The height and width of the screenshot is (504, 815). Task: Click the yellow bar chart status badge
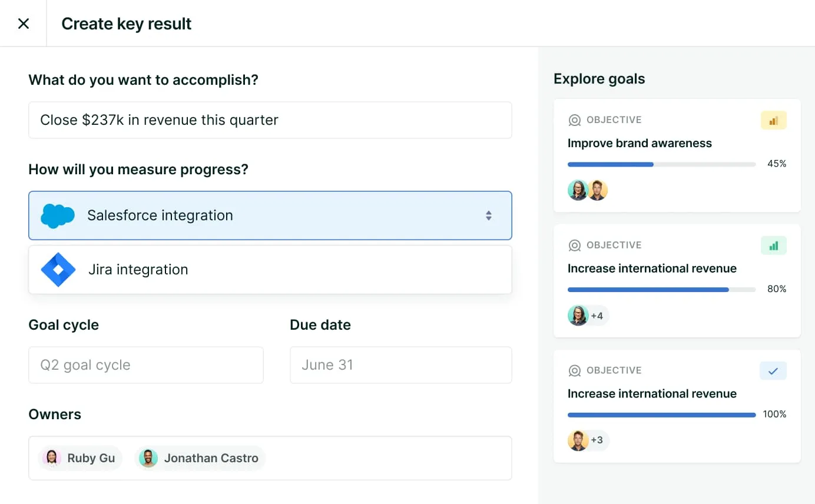point(773,120)
